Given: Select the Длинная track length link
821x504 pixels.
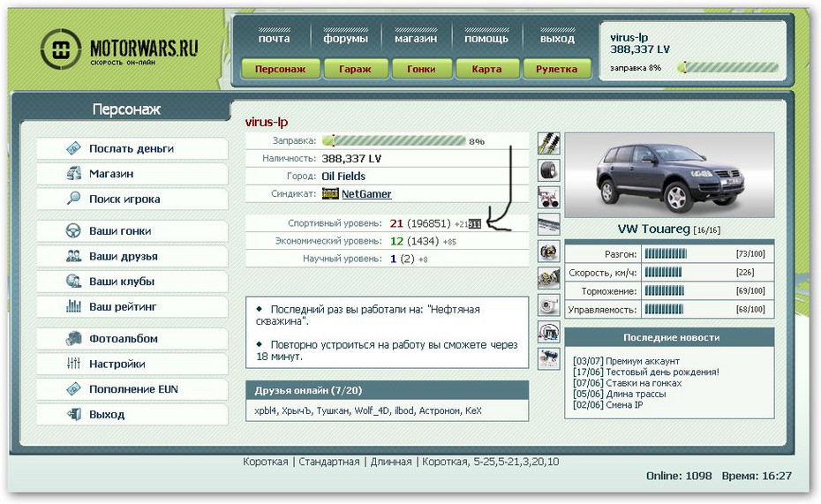Looking at the screenshot, I should click(391, 462).
